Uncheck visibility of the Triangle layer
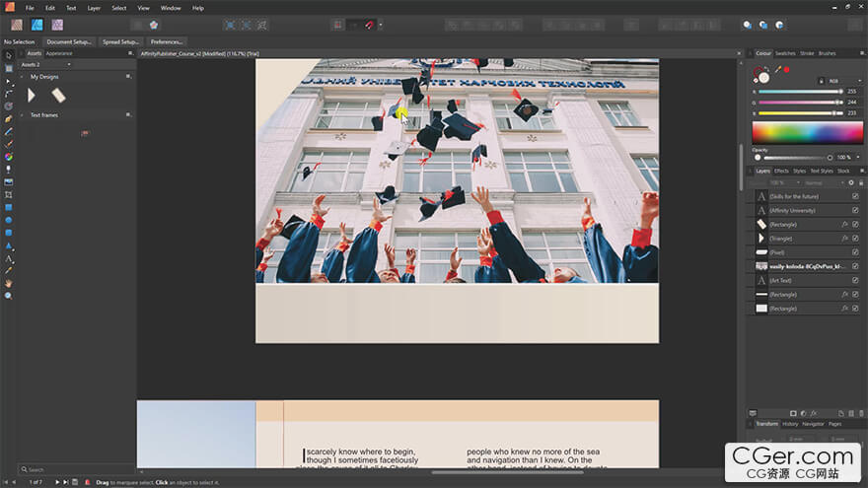868x488 pixels. click(854, 239)
